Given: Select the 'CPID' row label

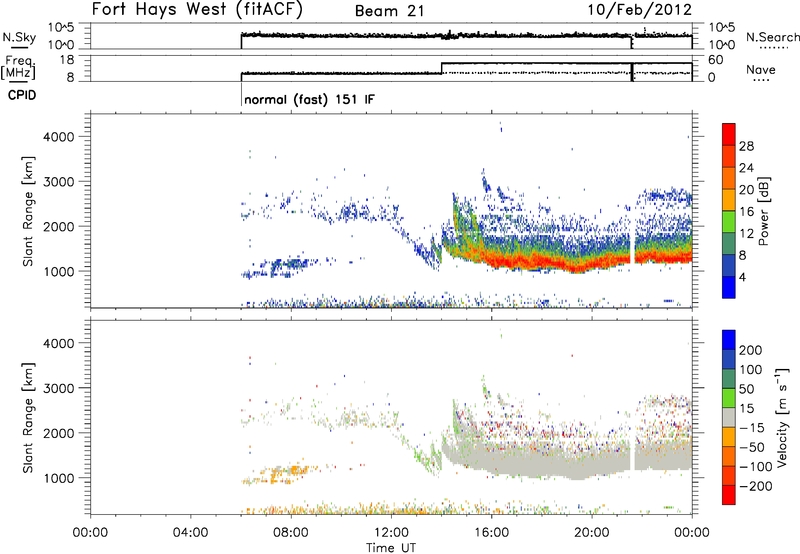Looking at the screenshot, I should tap(22, 95).
